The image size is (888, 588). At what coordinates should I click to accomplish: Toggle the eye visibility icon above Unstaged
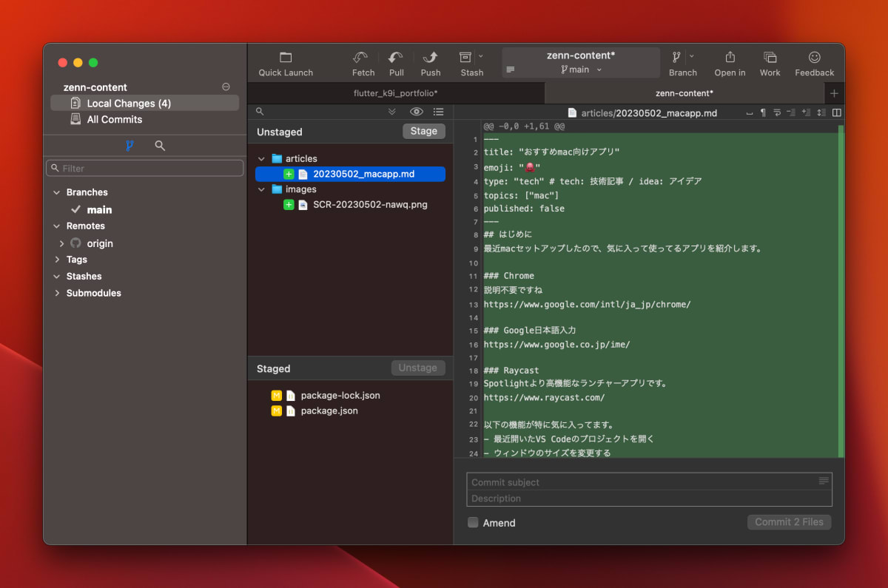(417, 112)
